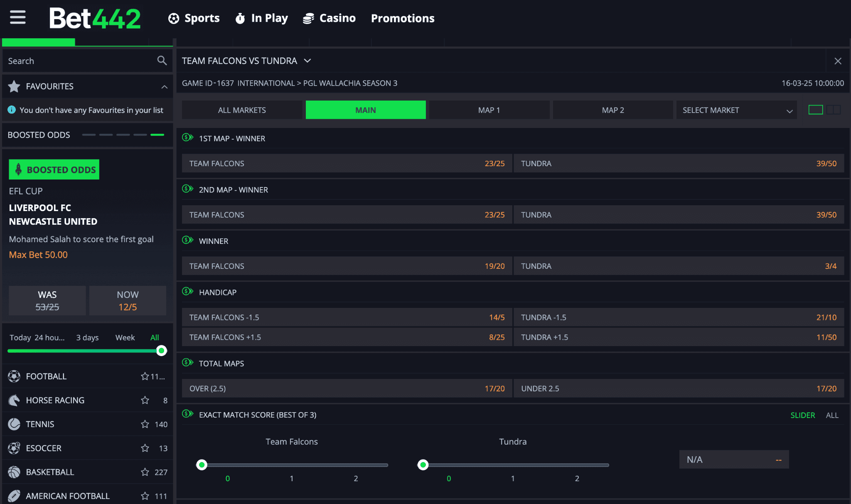The width and height of the screenshot is (851, 504).
Task: Click the Bet442 logo
Action: (95, 18)
